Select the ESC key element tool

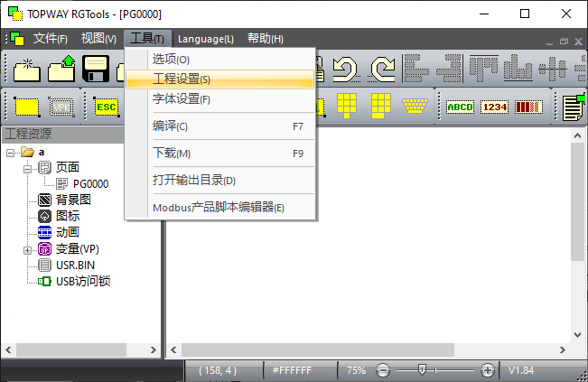pyautogui.click(x=107, y=107)
